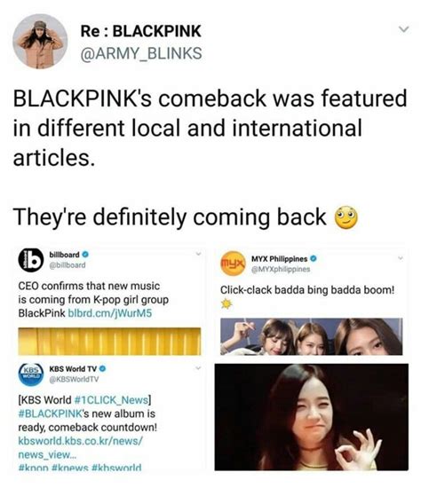Image resolution: width=421 pixels, height=504 pixels.
Task: Open MYX Philippines tweet dropdown chevron
Action: [x=401, y=258]
